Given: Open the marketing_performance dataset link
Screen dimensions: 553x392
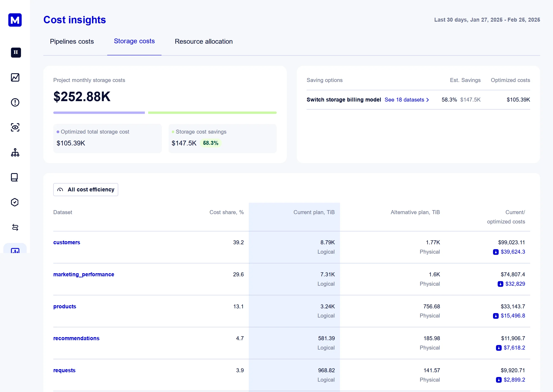Looking at the screenshot, I should coord(83,274).
